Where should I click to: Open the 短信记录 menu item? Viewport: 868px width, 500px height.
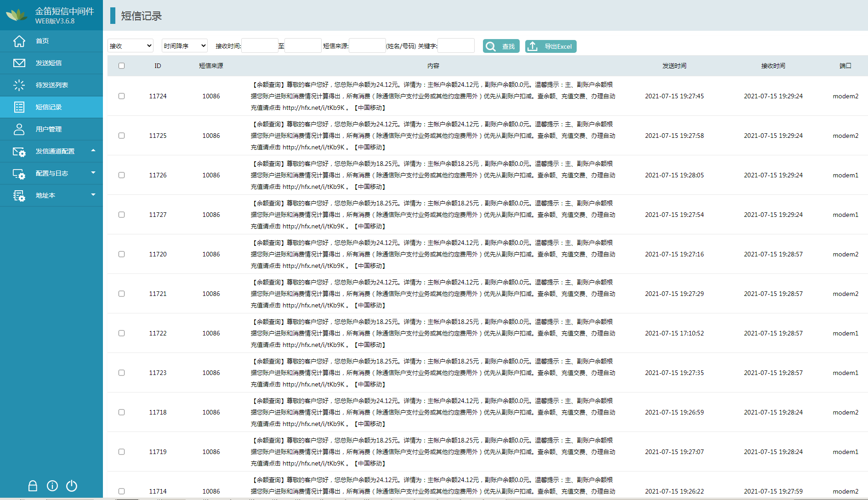coord(49,107)
